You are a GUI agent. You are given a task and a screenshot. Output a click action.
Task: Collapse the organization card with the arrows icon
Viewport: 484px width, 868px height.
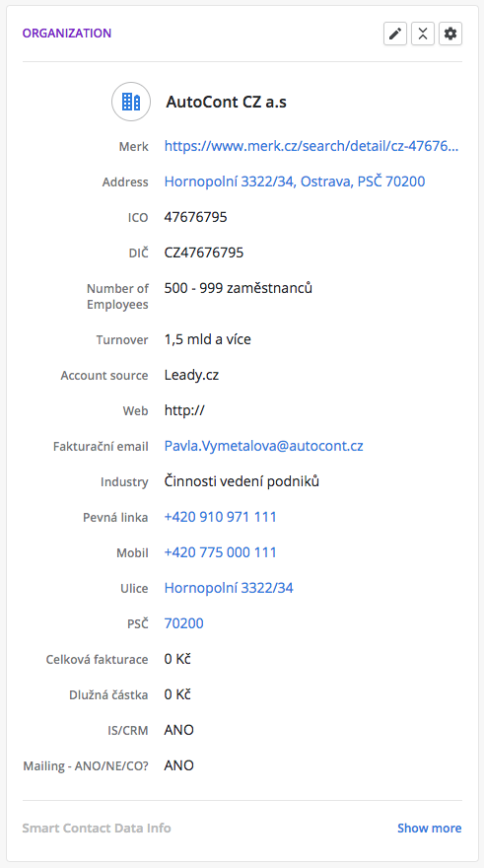click(423, 34)
